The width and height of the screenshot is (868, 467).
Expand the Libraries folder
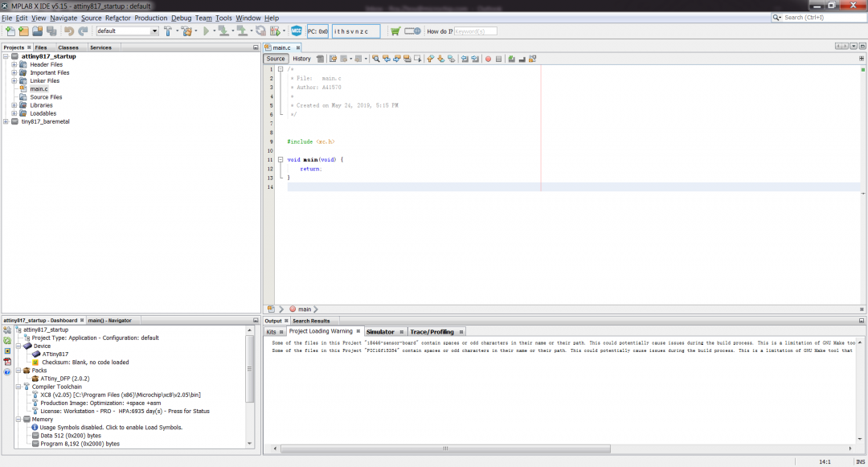[x=14, y=105]
